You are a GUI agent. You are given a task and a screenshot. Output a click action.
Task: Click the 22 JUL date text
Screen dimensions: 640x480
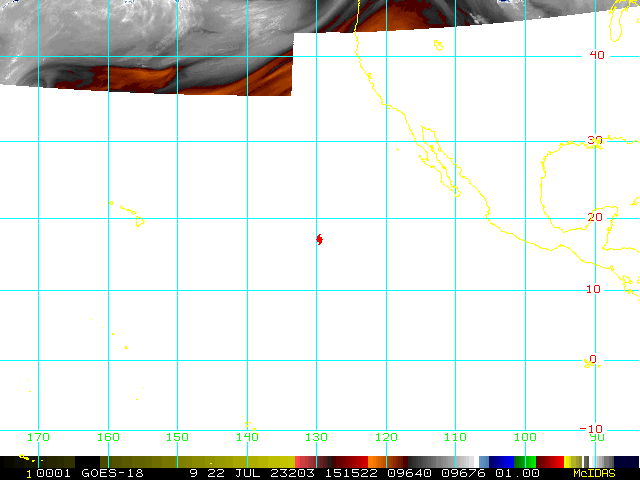234,473
